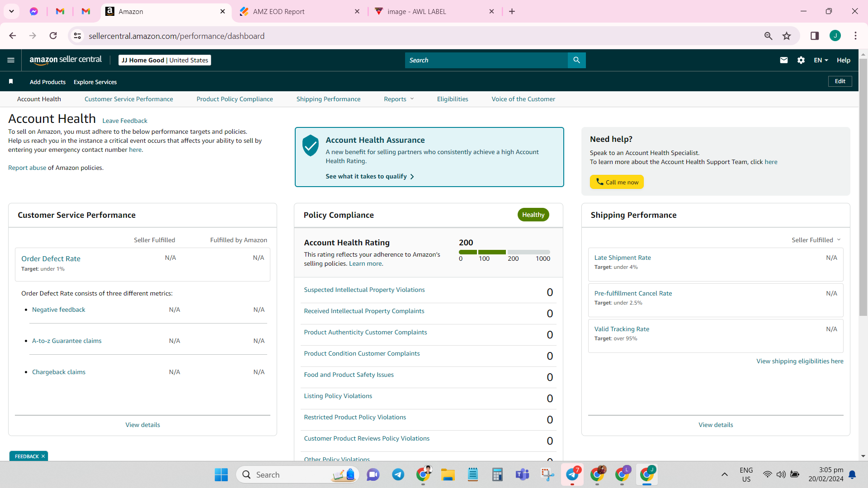The height and width of the screenshot is (488, 868).
Task: Show hidden system tray icons
Action: (x=724, y=474)
